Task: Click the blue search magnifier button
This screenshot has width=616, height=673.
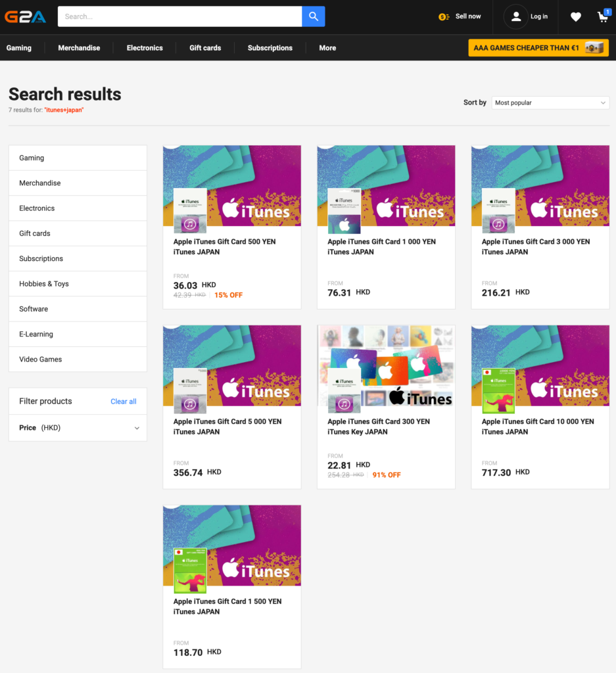Action: click(x=314, y=16)
